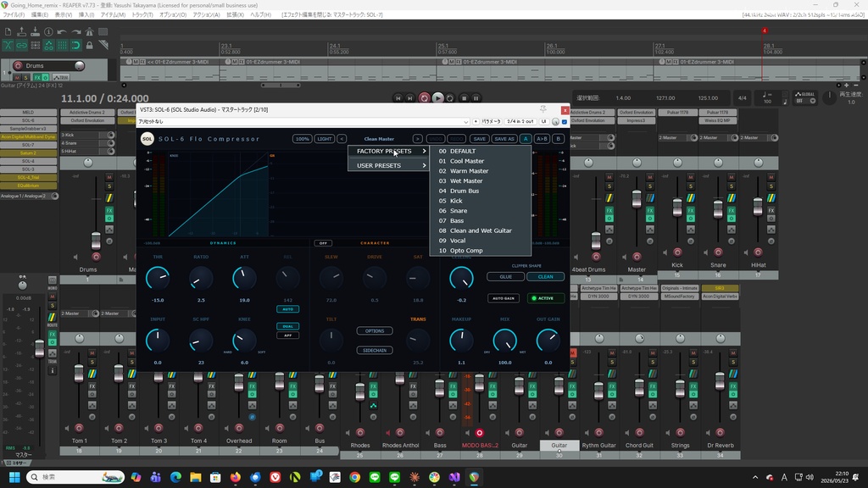Screen dimensions: 868x488
Task: Select the CLEAN clipper shape
Action: 546,277
